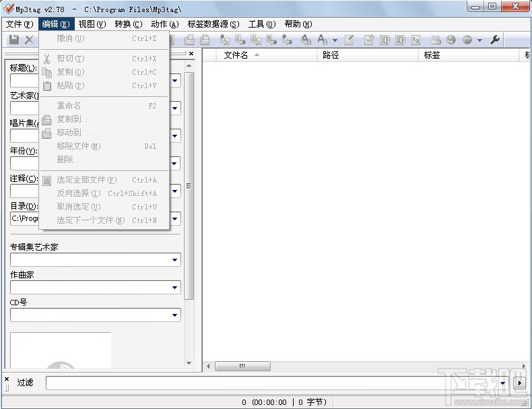Choose 移除文件 in the Edit menu
532x409 pixels.
(x=104, y=146)
